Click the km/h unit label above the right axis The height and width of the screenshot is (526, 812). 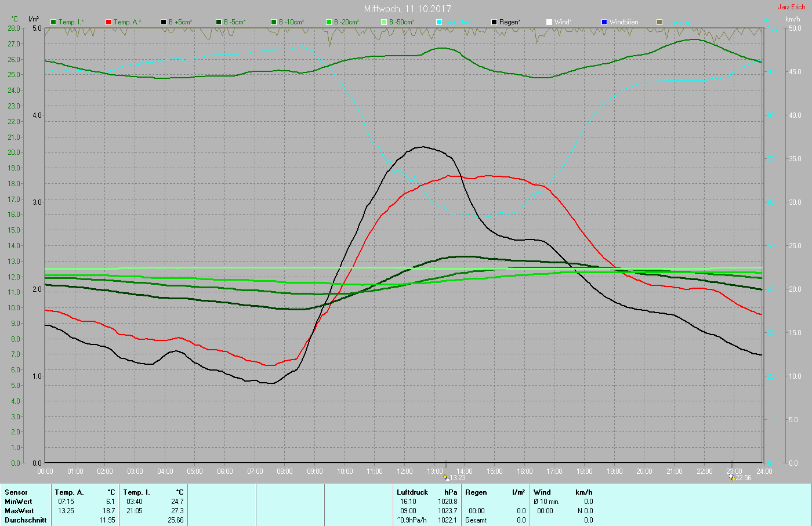coord(792,19)
